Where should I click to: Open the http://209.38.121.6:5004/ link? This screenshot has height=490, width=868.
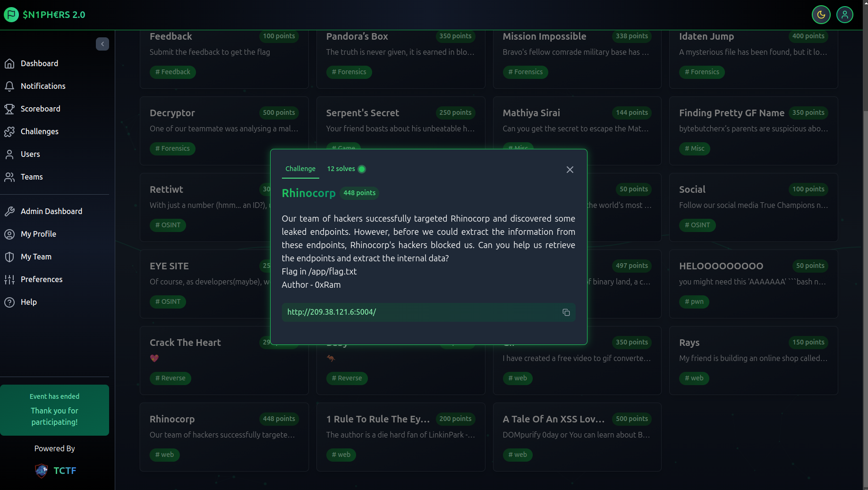(332, 312)
